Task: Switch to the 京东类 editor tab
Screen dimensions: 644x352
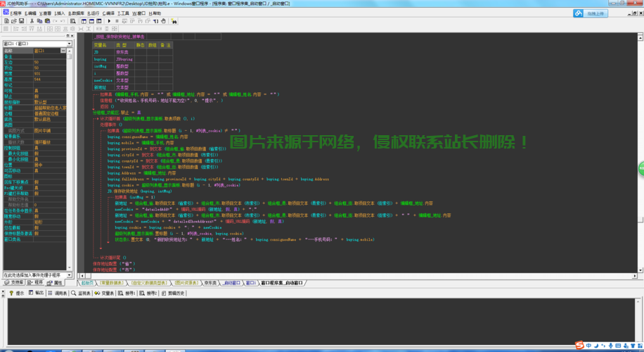Action: coord(210,283)
